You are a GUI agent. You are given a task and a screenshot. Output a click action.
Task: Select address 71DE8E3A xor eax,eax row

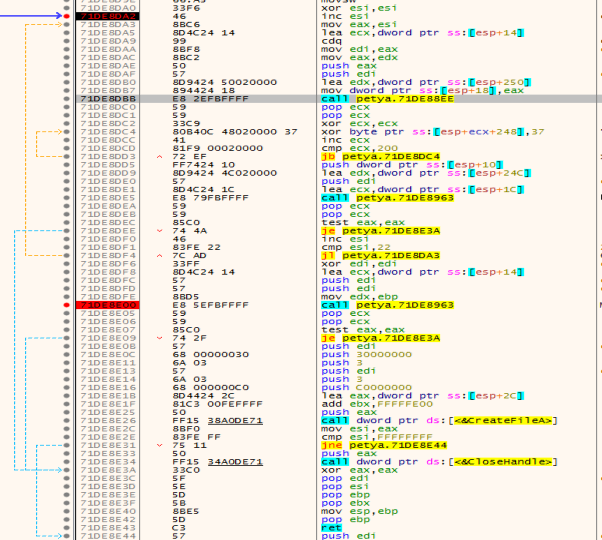(x=108, y=470)
